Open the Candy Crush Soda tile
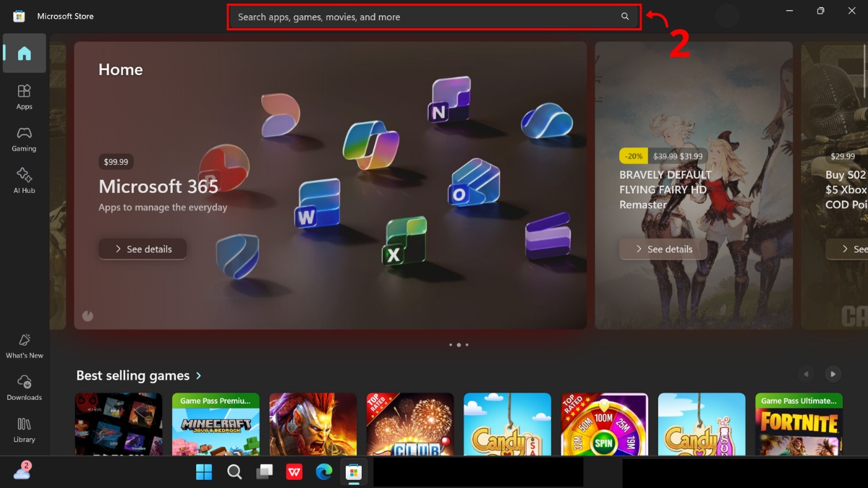The height and width of the screenshot is (488, 868). pos(702,424)
